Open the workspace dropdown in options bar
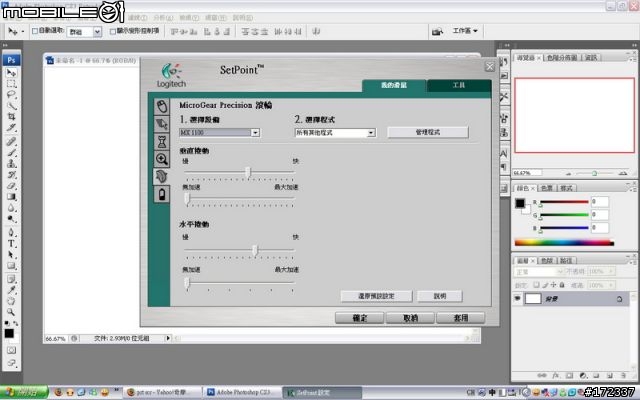The height and width of the screenshot is (400, 640). coord(465,31)
